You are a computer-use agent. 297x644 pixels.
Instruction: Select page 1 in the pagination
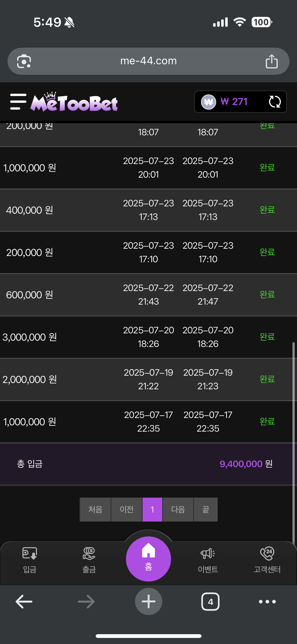tap(152, 509)
